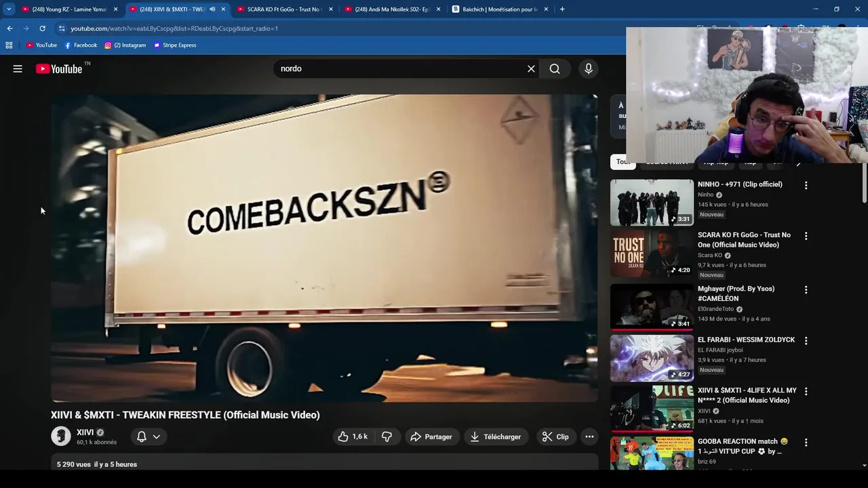Open the YouTube bookmark
The width and height of the screenshot is (868, 488).
tap(42, 45)
